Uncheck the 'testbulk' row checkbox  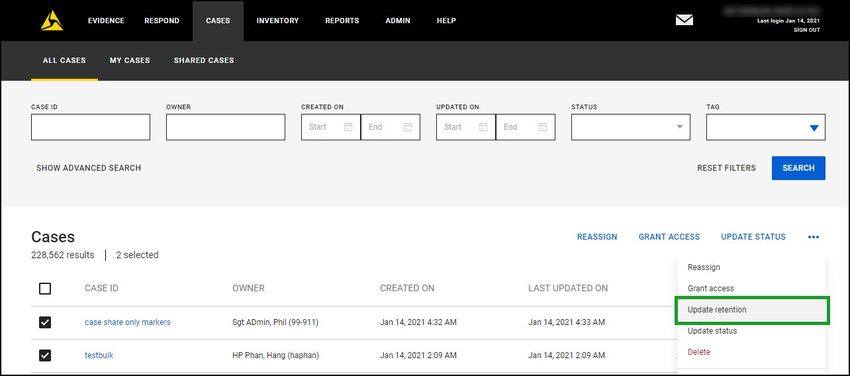(45, 355)
